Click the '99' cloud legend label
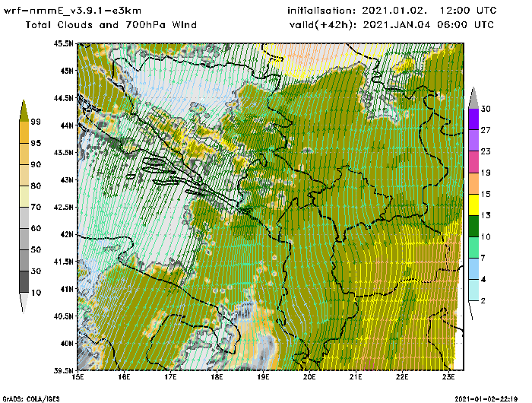The width and height of the screenshot is (532, 403). [x=36, y=122]
